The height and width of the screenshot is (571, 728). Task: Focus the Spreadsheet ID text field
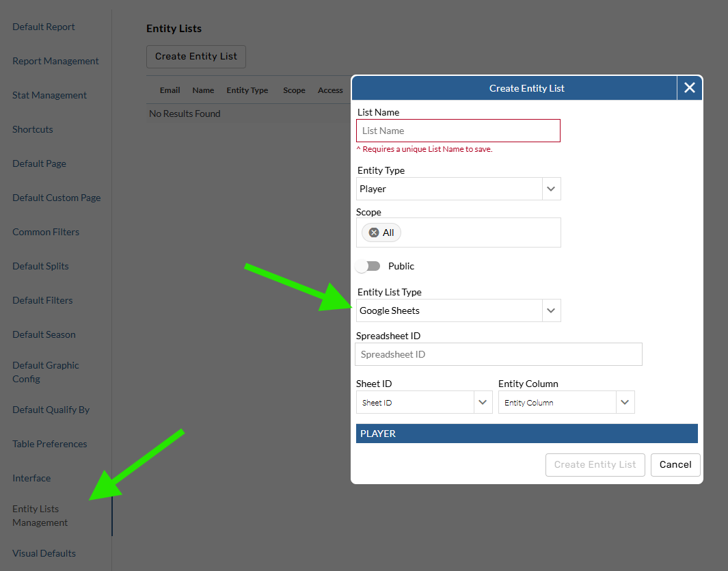[498, 354]
